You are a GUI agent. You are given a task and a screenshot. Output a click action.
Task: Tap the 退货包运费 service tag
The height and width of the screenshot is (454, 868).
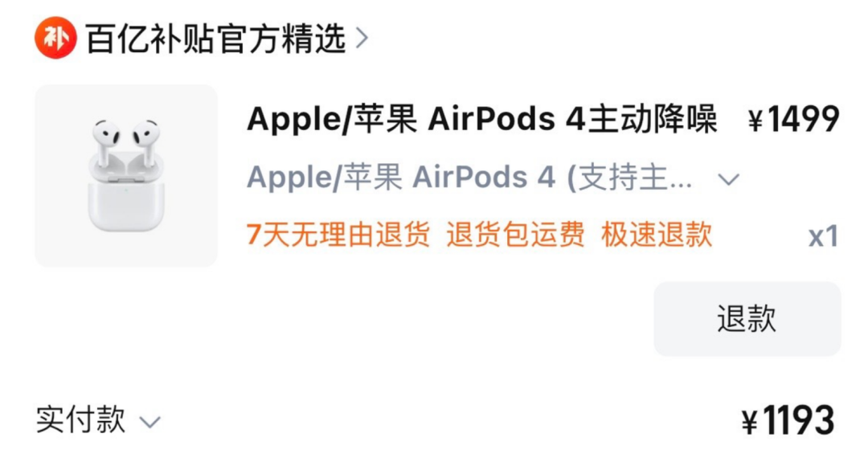515,234
